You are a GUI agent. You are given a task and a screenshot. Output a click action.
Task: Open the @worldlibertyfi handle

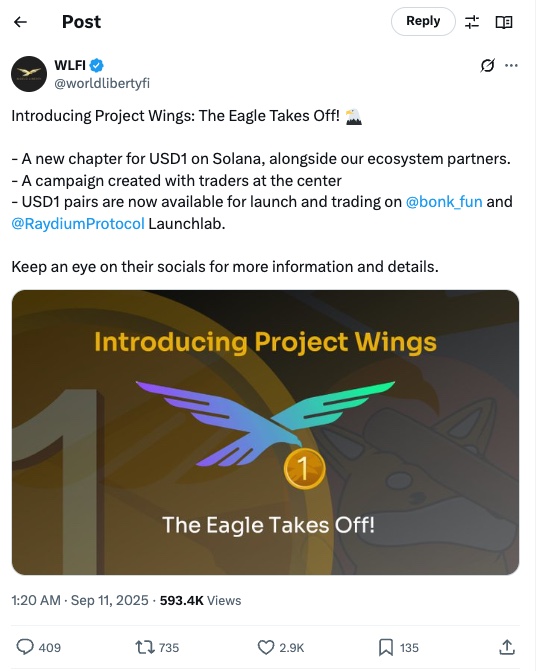(x=102, y=83)
